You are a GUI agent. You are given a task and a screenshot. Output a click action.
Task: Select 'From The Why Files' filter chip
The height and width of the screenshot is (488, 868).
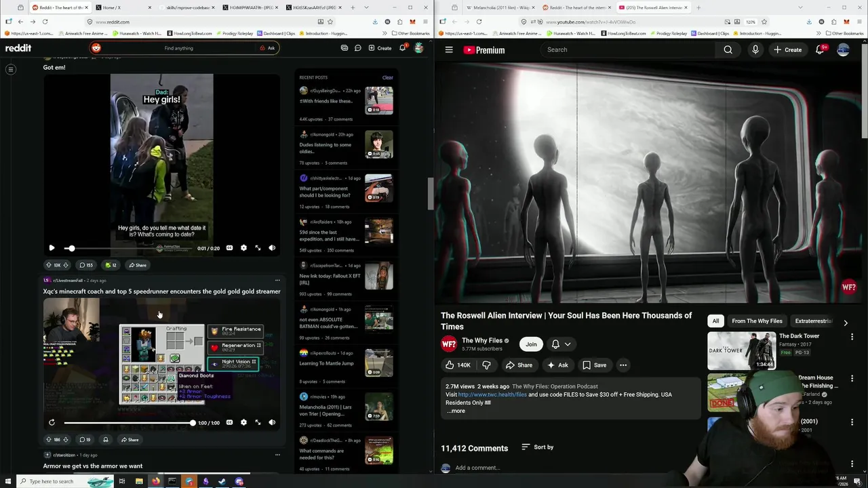pos(757,321)
